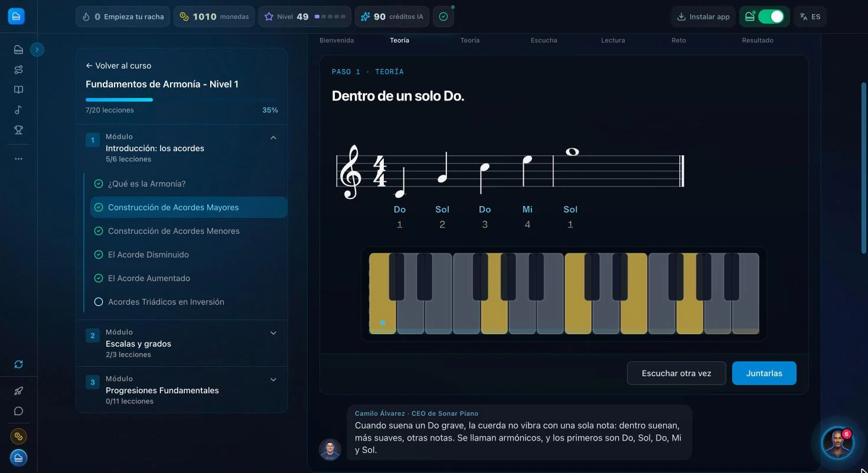Go to the Reto step tab
The image size is (868, 473).
pyautogui.click(x=678, y=40)
